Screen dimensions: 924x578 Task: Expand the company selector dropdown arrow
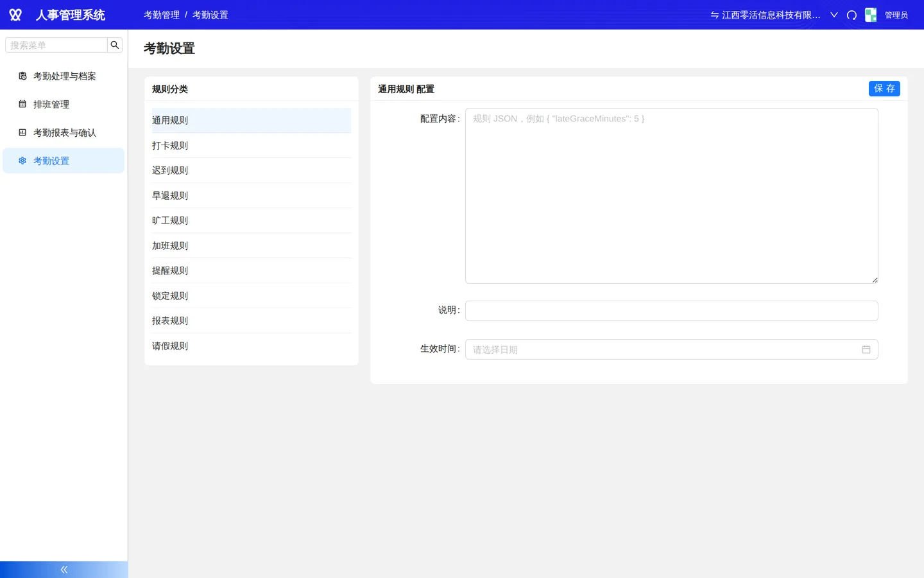point(834,15)
